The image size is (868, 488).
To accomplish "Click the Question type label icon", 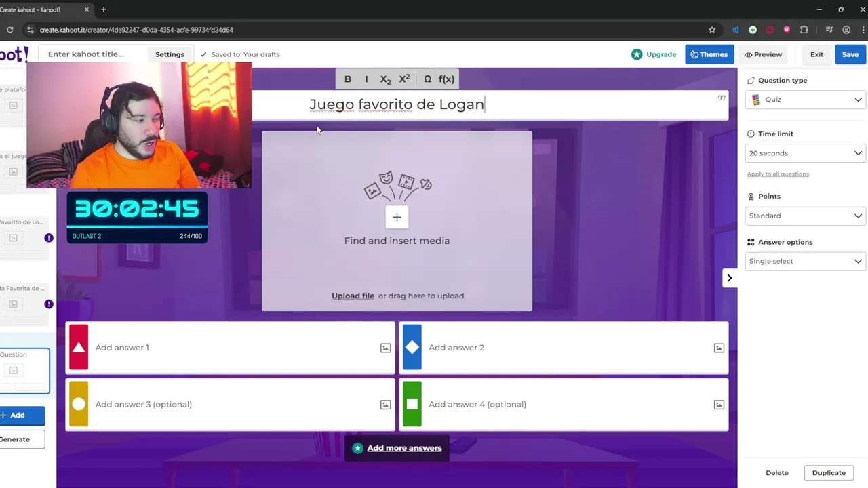I will point(751,81).
